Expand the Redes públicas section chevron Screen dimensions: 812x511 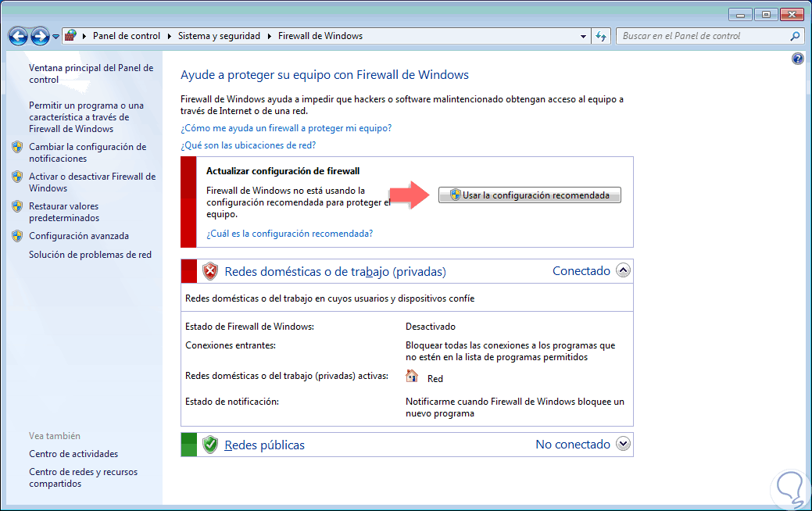(623, 444)
